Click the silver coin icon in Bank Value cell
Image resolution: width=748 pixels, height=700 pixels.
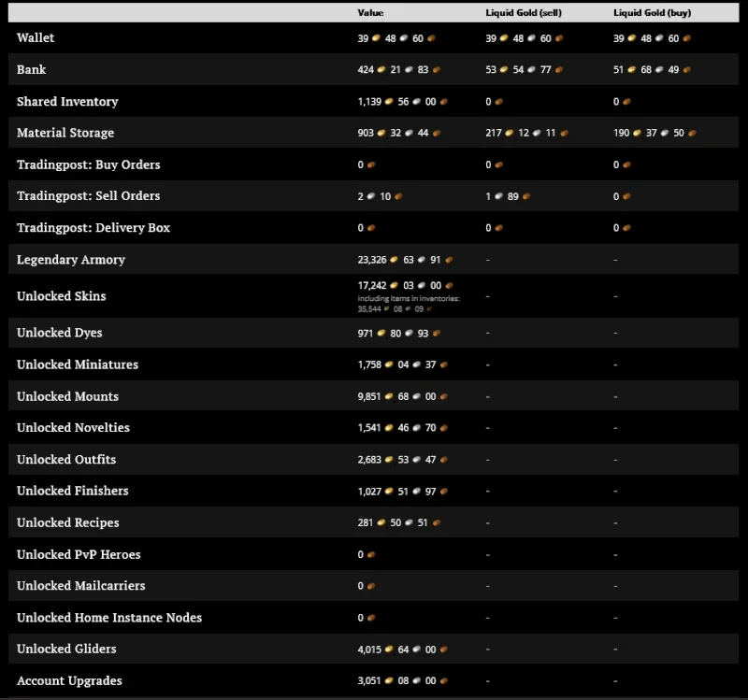(409, 69)
